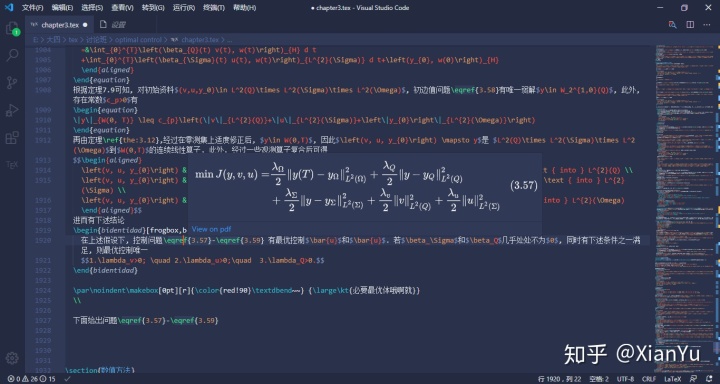Click the 讨论班 breadcrumb segment
Viewport: 720px width, 384px height.
96,40
